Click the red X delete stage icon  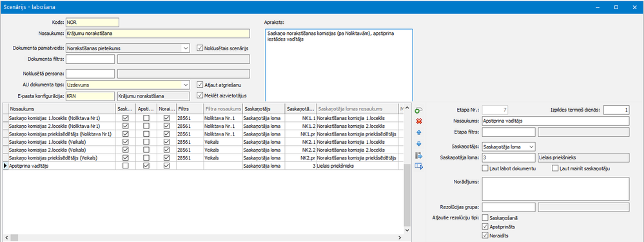(419, 121)
